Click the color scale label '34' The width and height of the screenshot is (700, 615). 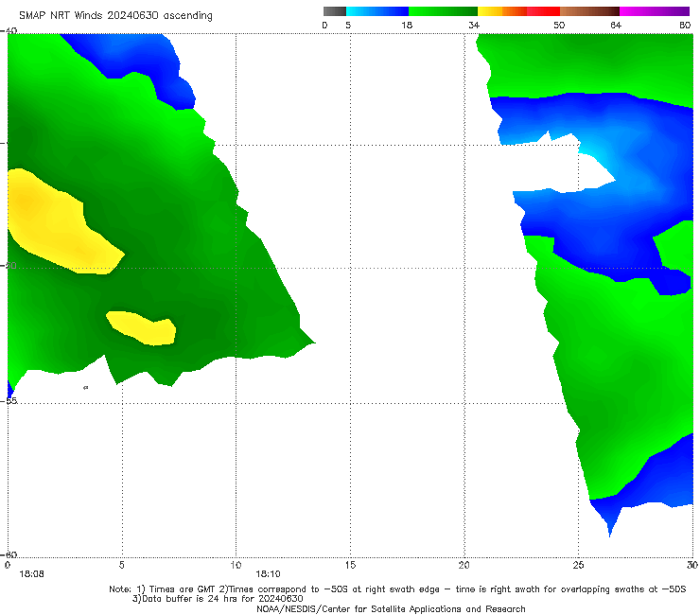pos(474,25)
